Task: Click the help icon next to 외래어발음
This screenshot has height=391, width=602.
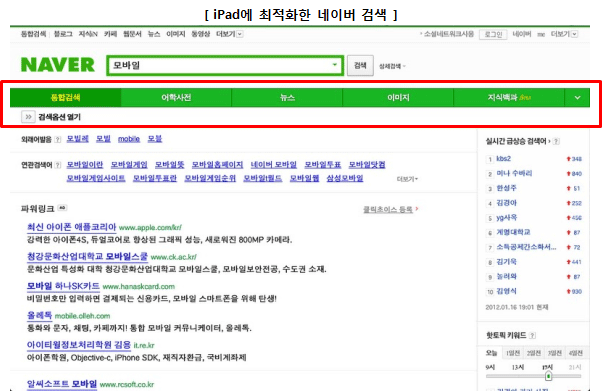Action: [58, 139]
